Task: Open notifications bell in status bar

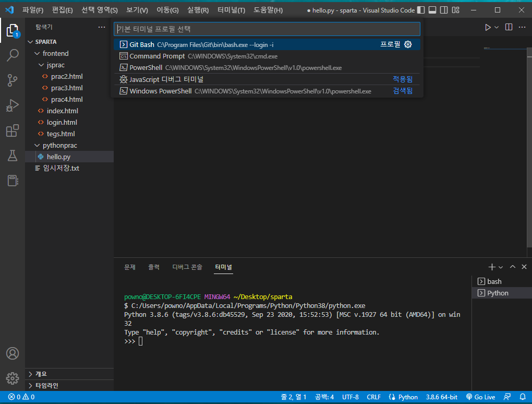Action: tap(523, 397)
